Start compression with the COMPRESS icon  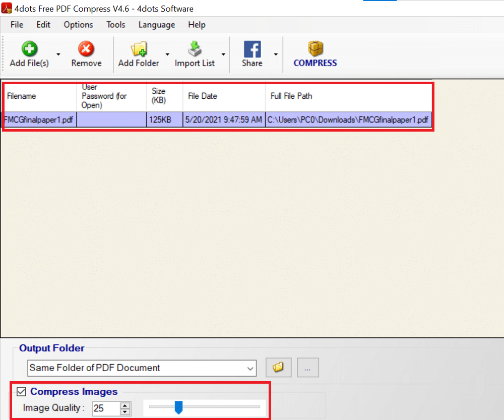tap(315, 49)
